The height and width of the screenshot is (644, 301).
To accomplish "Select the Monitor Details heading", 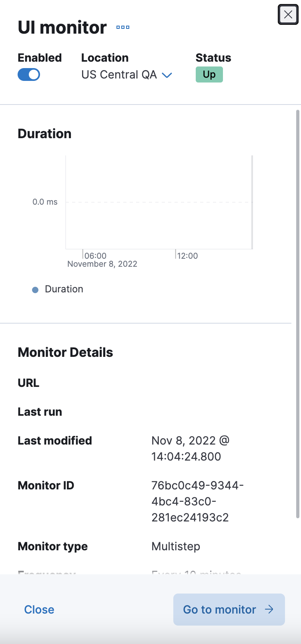I will (65, 352).
